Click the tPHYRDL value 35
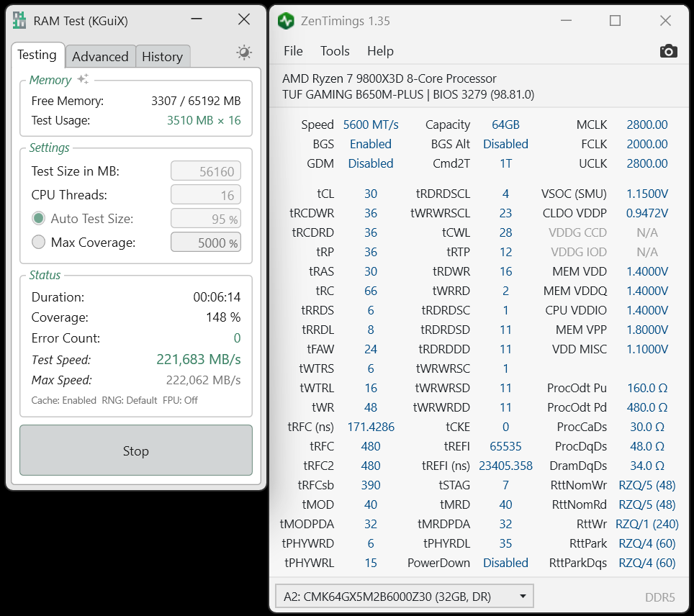The height and width of the screenshot is (616, 694). tap(505, 543)
